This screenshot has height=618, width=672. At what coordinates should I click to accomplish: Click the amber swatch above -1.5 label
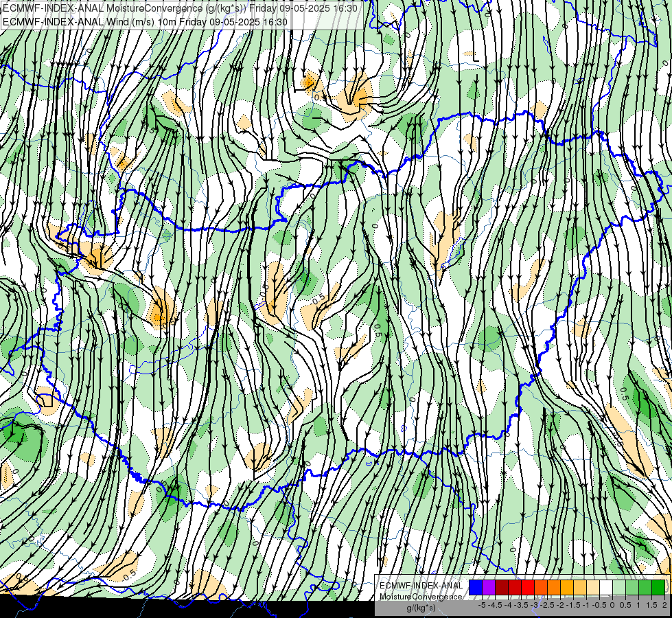(x=567, y=587)
